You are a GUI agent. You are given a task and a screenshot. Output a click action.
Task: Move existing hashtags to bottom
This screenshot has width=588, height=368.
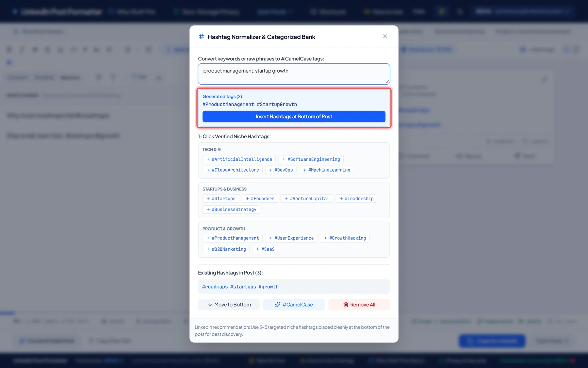(229, 305)
